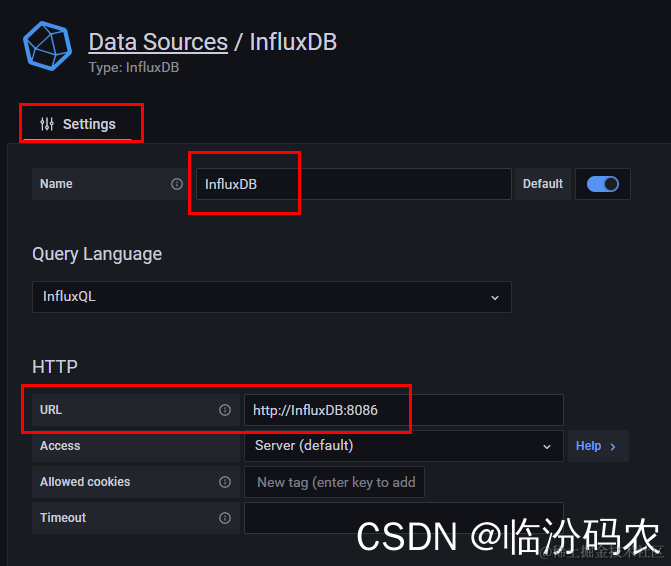Click the InfluxDB polyhedron logo icon

48,46
